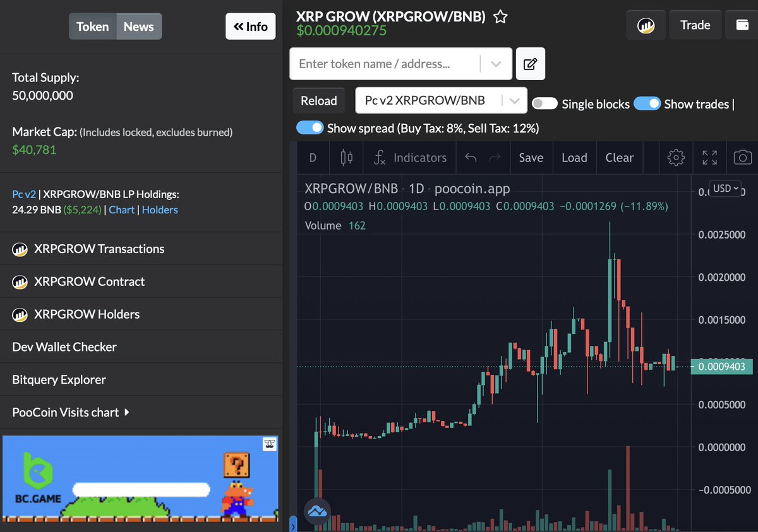The image size is (758, 532).
Task: Click the edit token list icon
Action: pyautogui.click(x=531, y=64)
